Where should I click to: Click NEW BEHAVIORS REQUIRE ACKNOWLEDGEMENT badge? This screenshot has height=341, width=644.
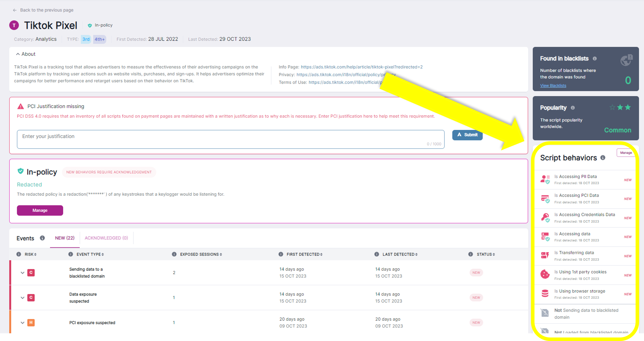point(109,172)
